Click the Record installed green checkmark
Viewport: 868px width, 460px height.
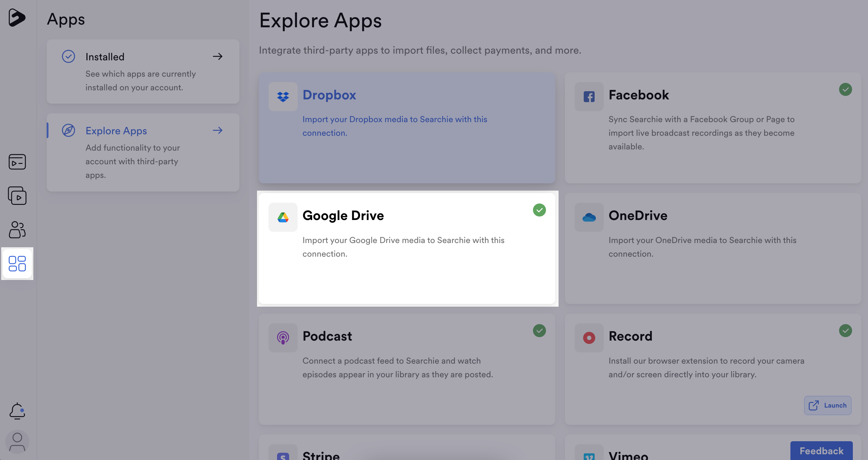tap(846, 331)
